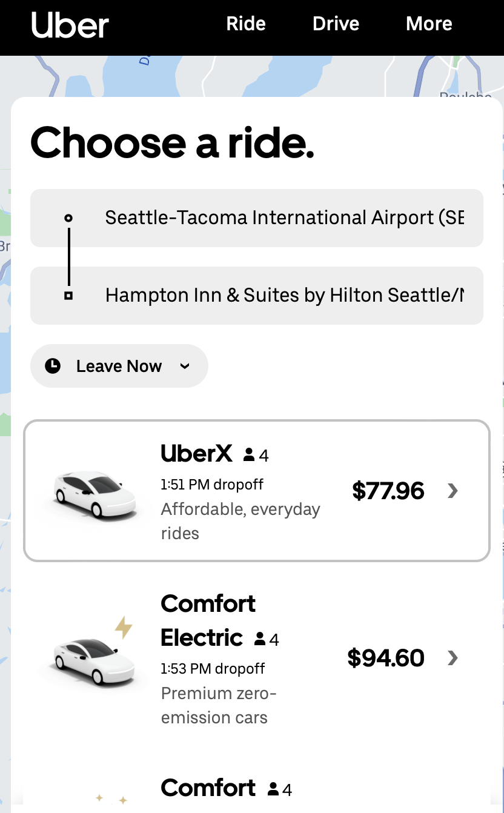Click the Uber logo
Screen dimensions: 504x813
click(x=70, y=25)
